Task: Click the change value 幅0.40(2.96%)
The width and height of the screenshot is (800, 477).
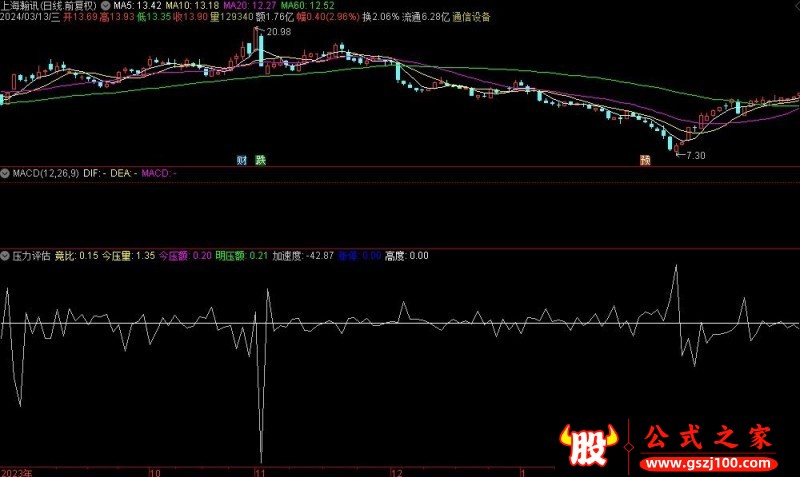Action: (x=328, y=17)
